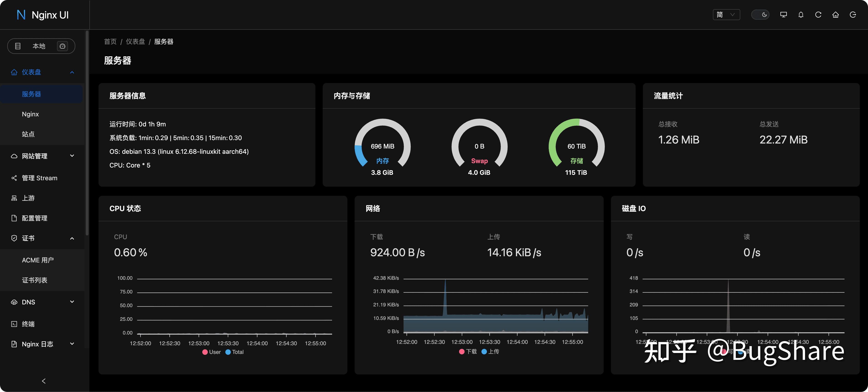Click the 首页 breadcrumb link

tap(110, 42)
